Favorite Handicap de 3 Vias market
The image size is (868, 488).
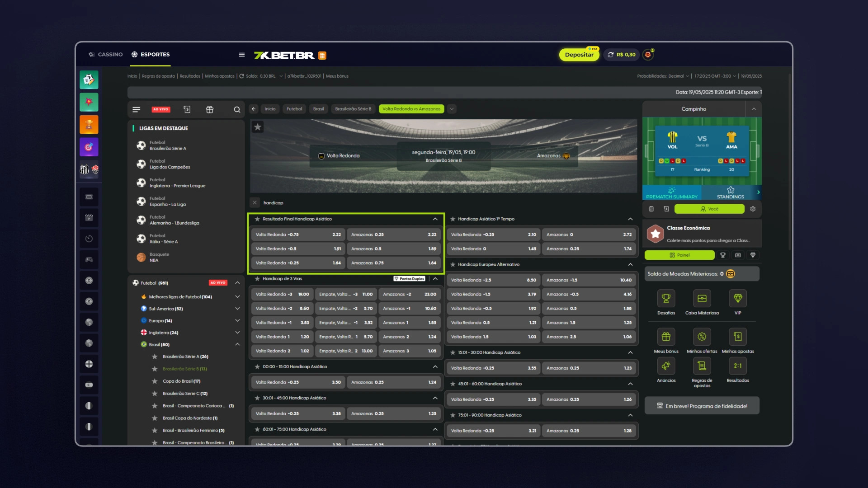pyautogui.click(x=257, y=279)
